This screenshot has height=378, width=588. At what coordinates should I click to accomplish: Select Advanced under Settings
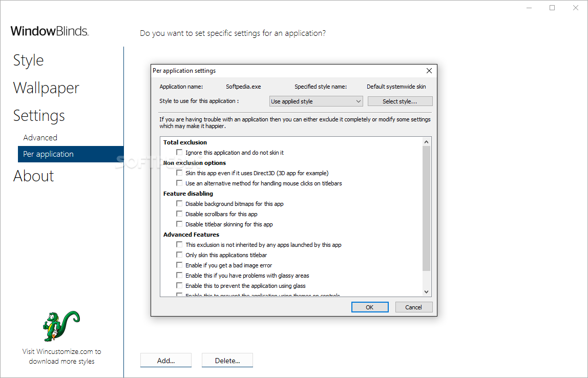tap(40, 138)
